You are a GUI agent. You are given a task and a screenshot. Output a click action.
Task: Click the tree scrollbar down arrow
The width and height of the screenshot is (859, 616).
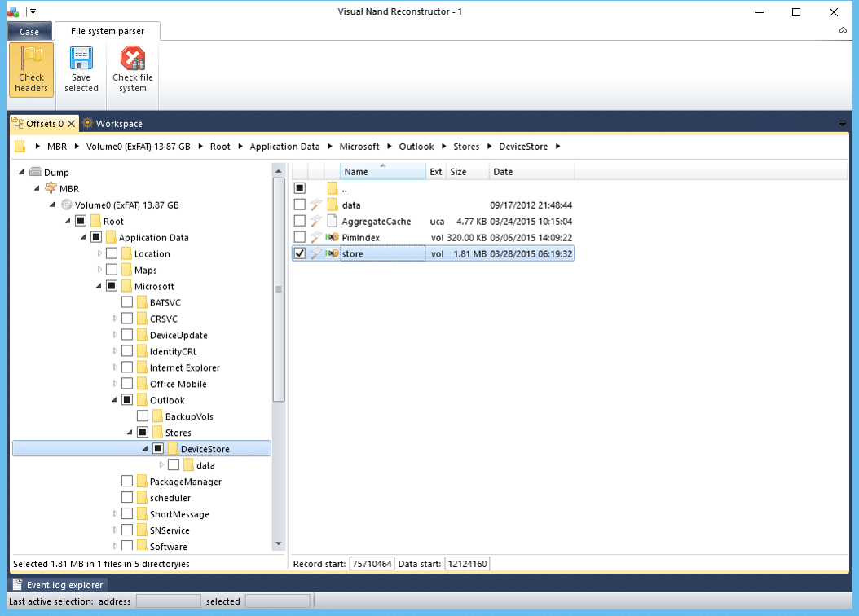pos(278,543)
